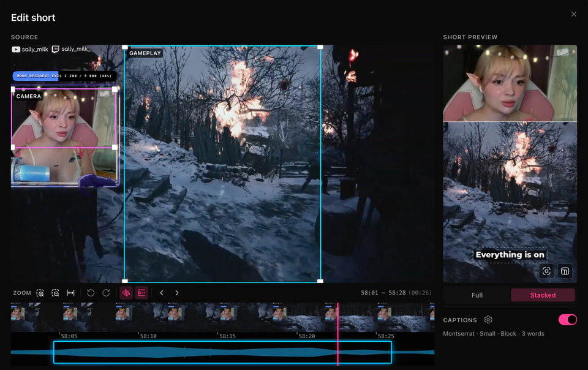Screen dimensions: 588x370
Task: Click the Montserrat caption style summary
Action: 494,334
